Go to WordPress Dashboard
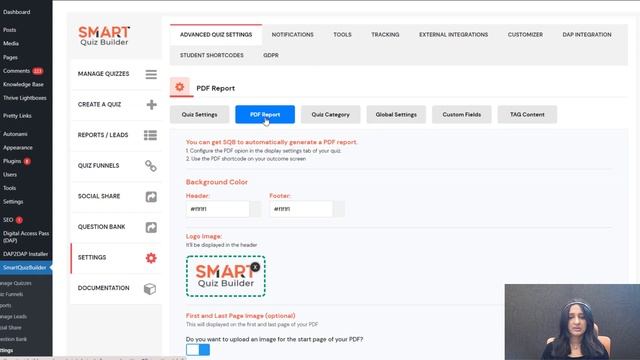 [x=17, y=12]
